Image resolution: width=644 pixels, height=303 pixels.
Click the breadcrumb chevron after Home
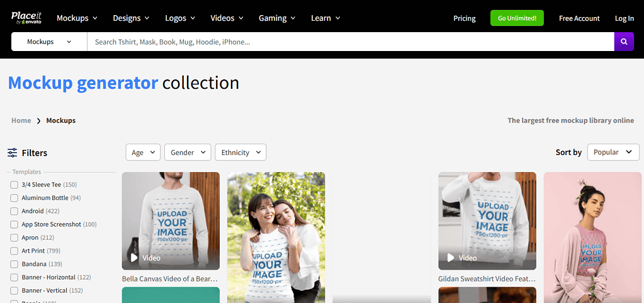(x=39, y=121)
